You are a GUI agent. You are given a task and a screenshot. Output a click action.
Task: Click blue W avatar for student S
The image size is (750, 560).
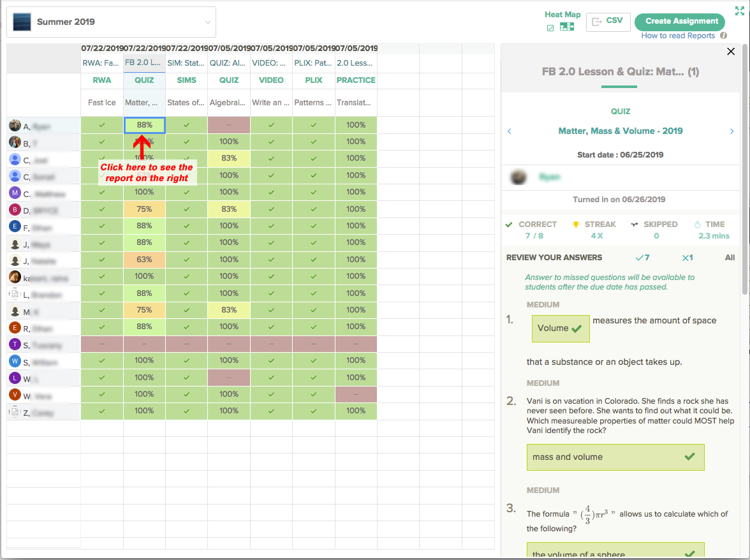(15, 361)
